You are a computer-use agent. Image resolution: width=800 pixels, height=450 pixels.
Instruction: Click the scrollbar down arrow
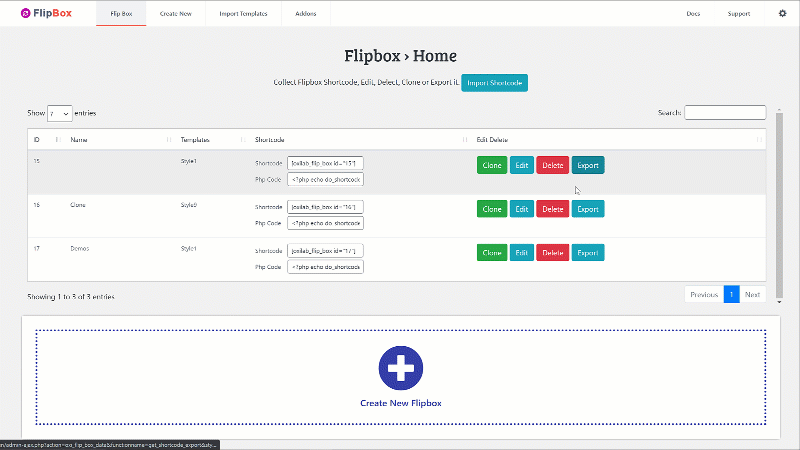[x=779, y=302]
